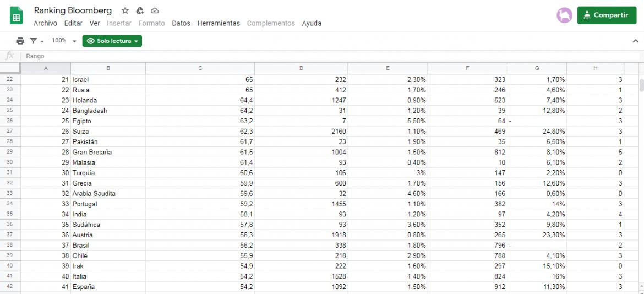Select column E header
The image size is (644, 294).
pos(388,68)
